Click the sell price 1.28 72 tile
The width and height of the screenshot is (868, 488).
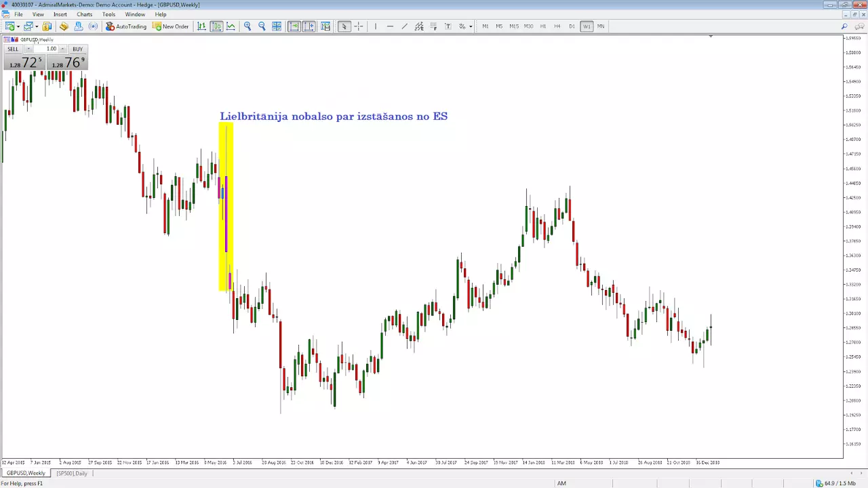point(24,62)
